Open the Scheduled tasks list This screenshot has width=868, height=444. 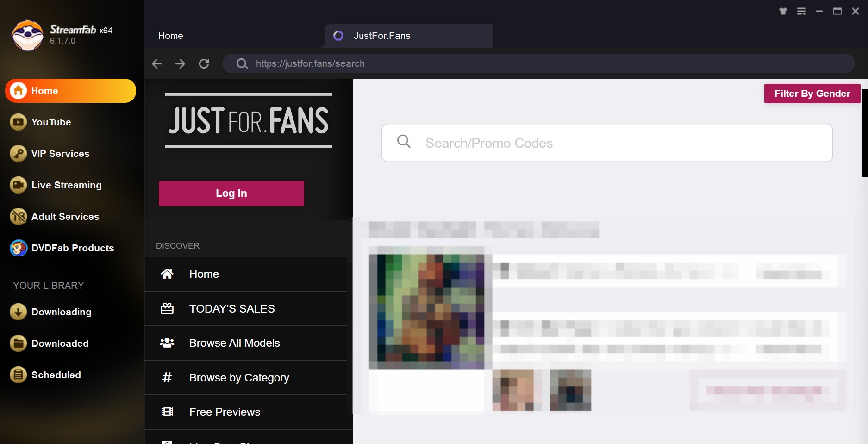56,375
